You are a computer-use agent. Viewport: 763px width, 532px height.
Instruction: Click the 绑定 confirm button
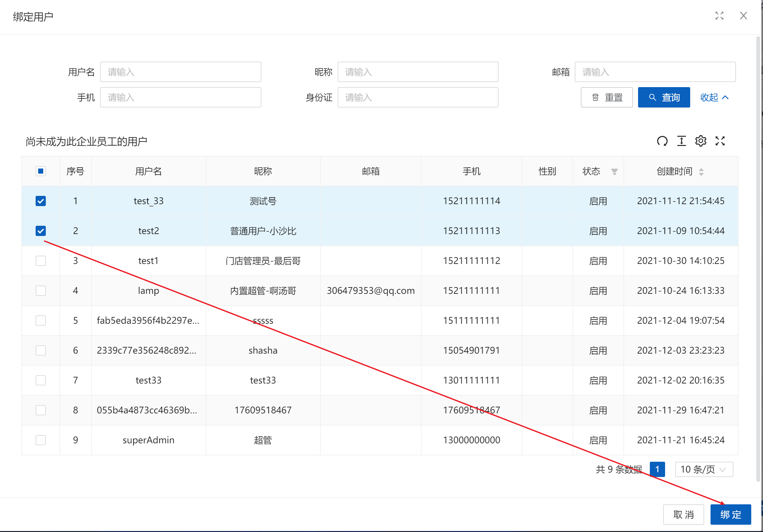(731, 515)
